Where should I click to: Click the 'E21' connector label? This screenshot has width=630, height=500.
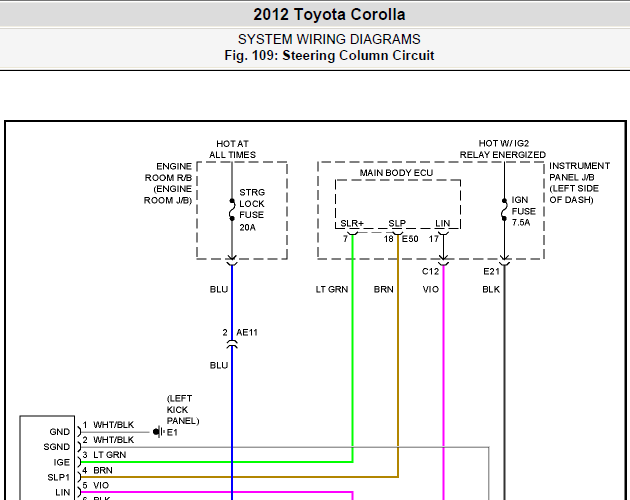tap(491, 271)
